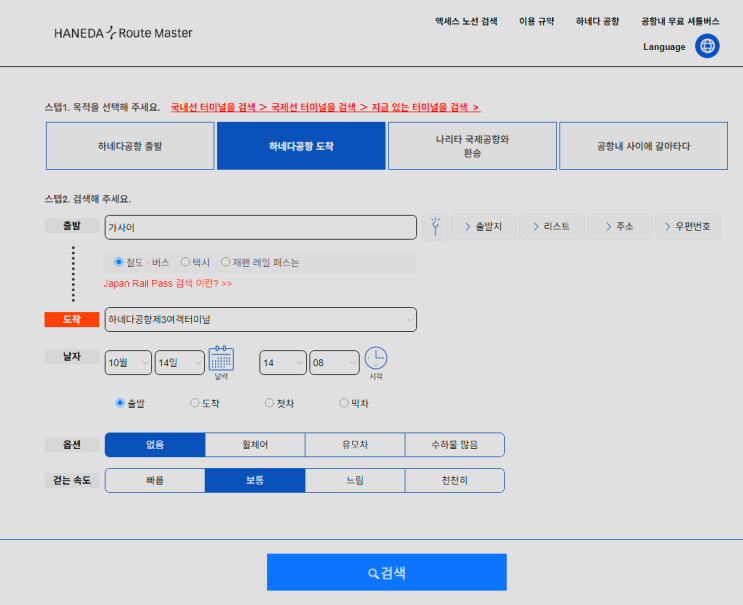Click the 주소 button
The width and height of the screenshot is (743, 605).
(x=620, y=227)
